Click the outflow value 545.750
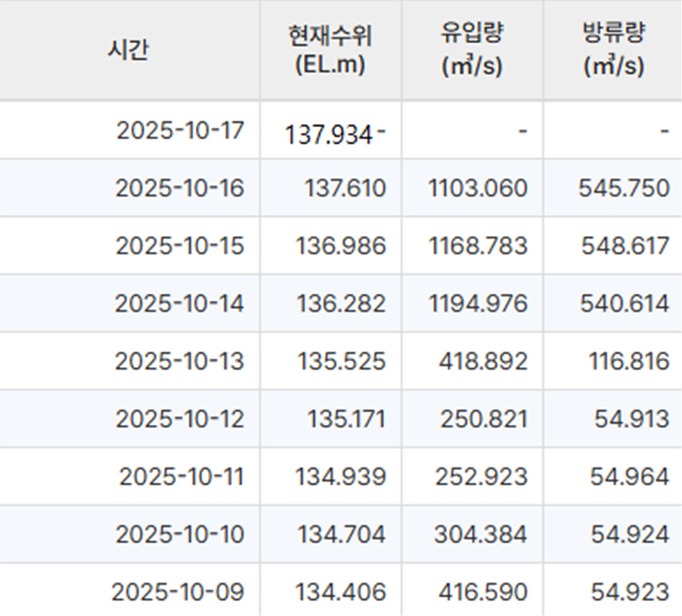The image size is (682, 616). (623, 188)
